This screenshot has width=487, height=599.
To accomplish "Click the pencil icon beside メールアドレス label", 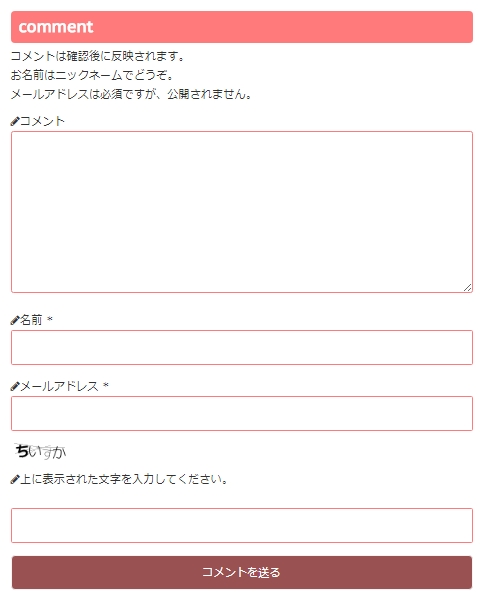I will [x=15, y=387].
